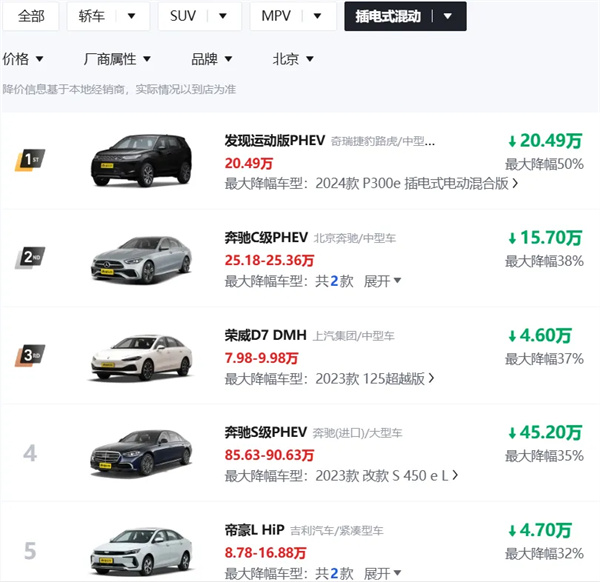
Task: Click the 1st place rank badge
Action: [30, 160]
